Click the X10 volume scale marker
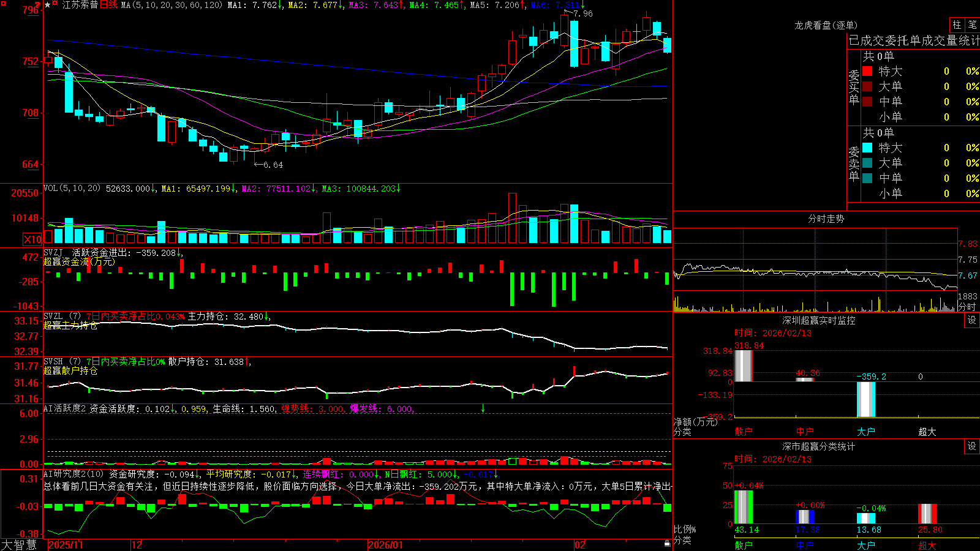980x551 pixels. 32,239
